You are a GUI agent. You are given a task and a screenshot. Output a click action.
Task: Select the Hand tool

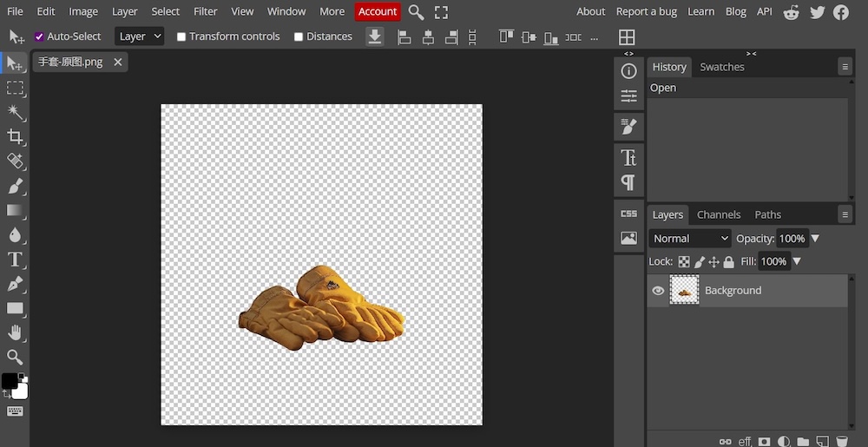tap(15, 332)
